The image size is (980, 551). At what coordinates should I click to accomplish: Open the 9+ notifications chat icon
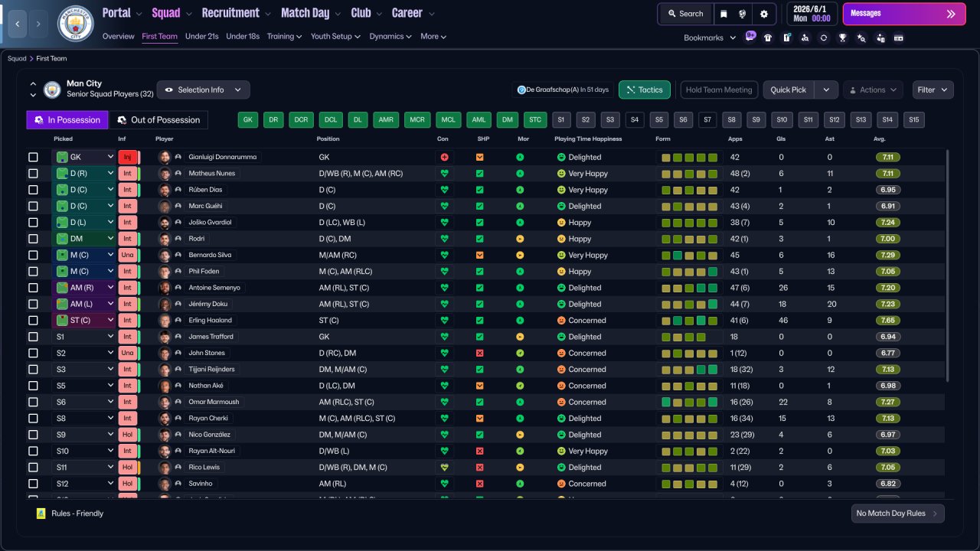pyautogui.click(x=750, y=37)
